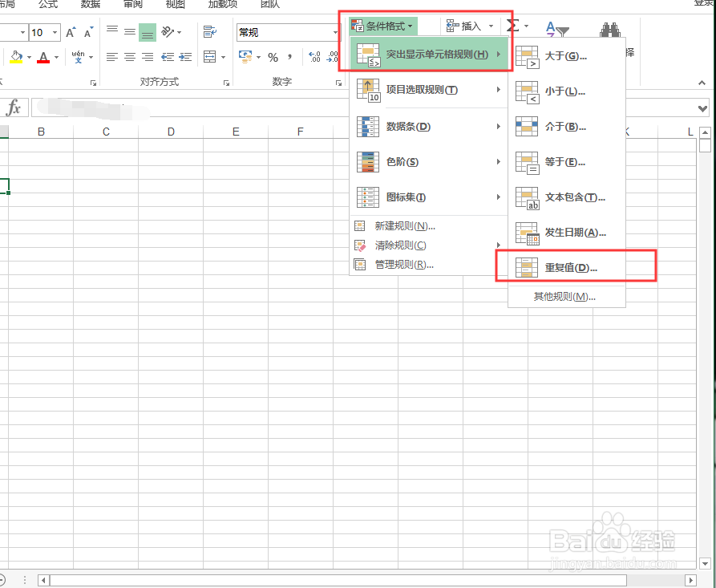716x588 pixels.
Task: Select the 大于 rule
Action: (x=567, y=56)
